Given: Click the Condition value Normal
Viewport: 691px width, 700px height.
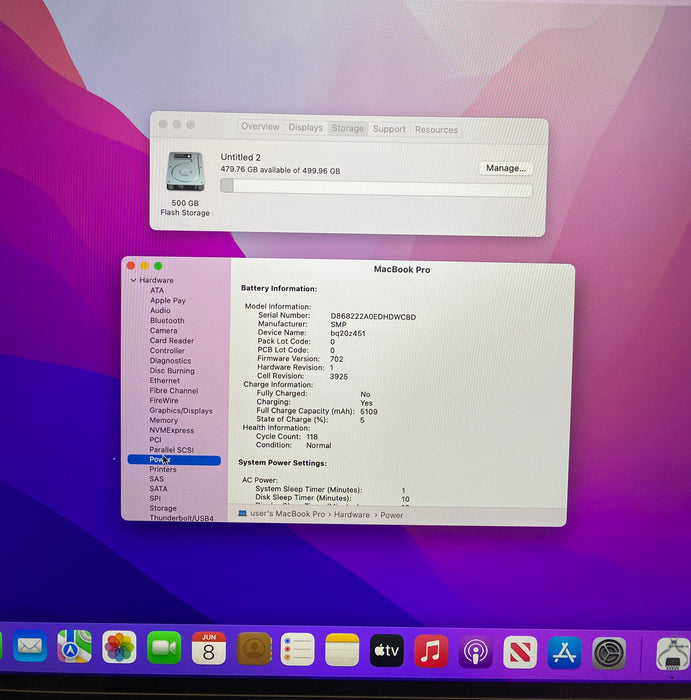Looking at the screenshot, I should point(319,445).
